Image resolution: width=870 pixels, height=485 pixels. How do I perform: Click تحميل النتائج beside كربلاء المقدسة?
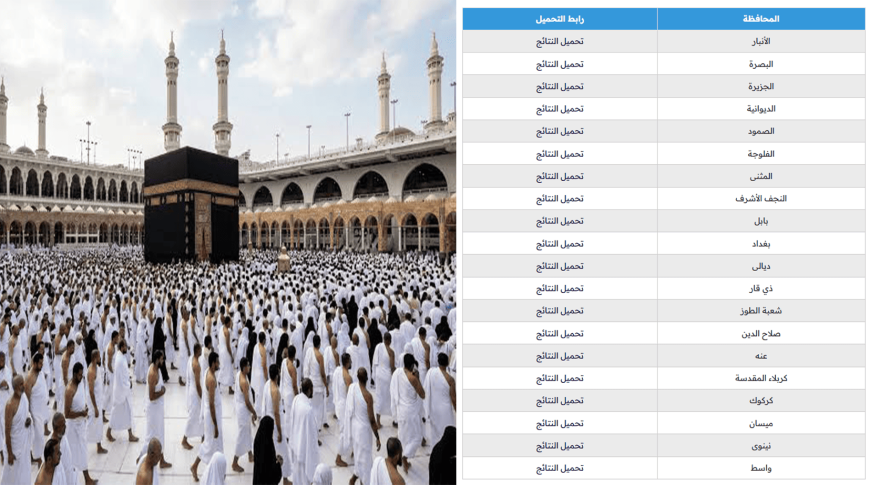click(559, 378)
